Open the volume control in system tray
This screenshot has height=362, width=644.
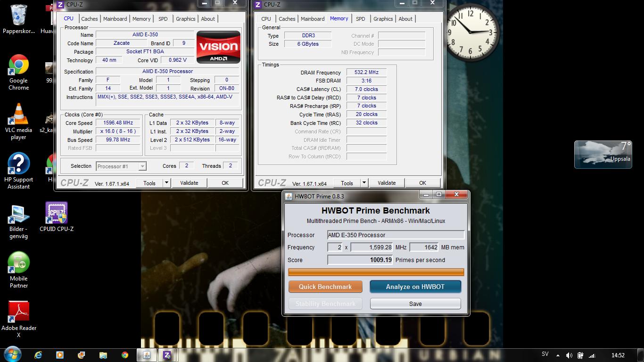pyautogui.click(x=569, y=355)
